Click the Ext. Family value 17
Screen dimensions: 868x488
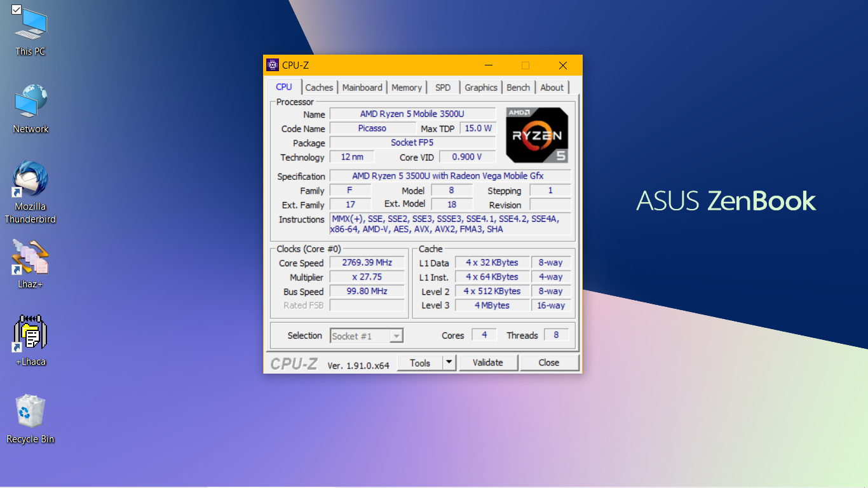[x=350, y=205]
